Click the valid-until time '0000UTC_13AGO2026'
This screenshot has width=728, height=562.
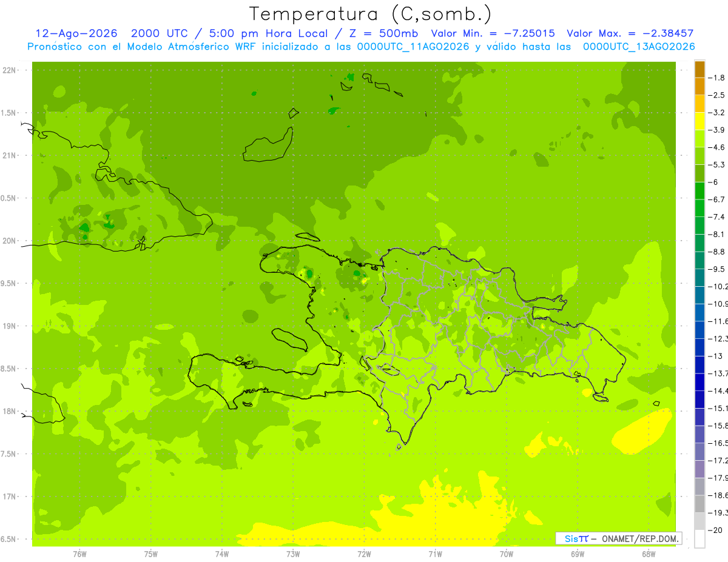click(639, 47)
